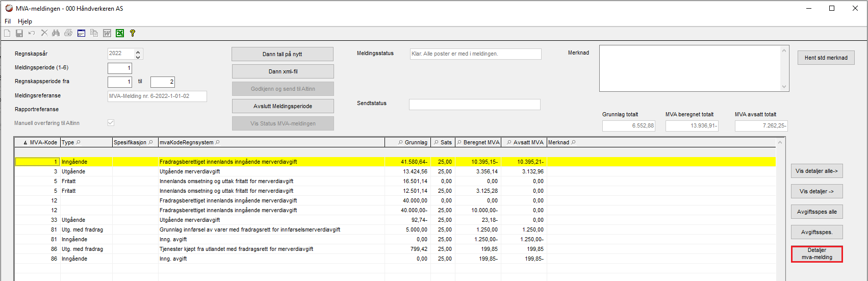Viewport: 868px width, 281px height.
Task: Increase Regnskapsår with the spinner up arrow
Action: [138, 52]
